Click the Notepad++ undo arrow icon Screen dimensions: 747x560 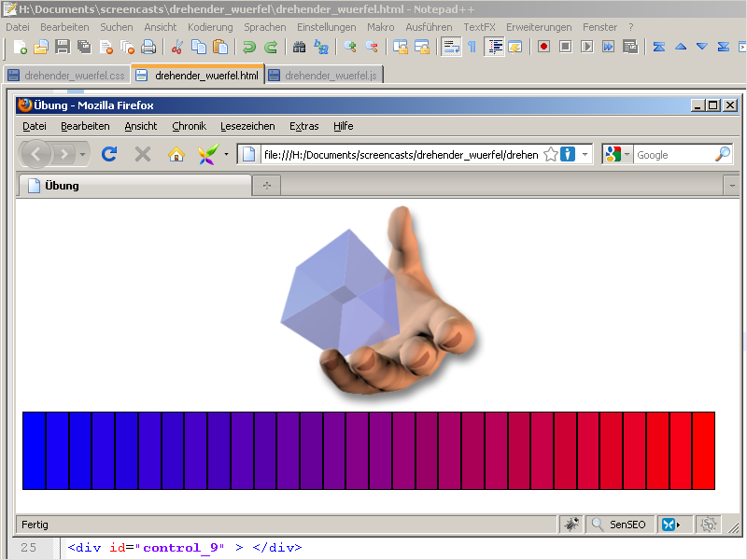point(248,47)
